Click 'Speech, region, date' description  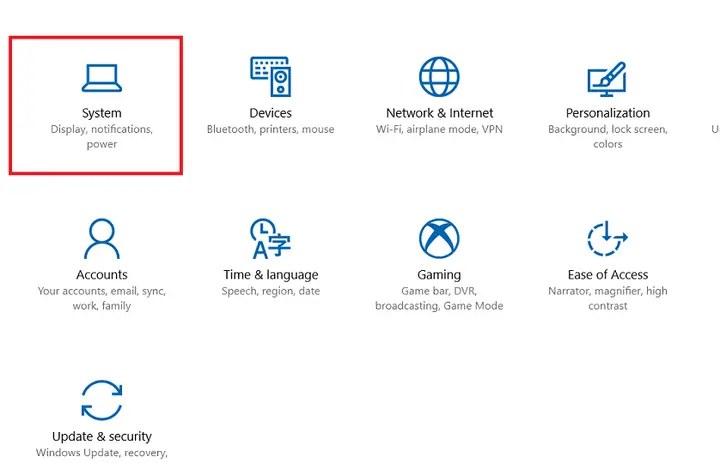point(270,291)
